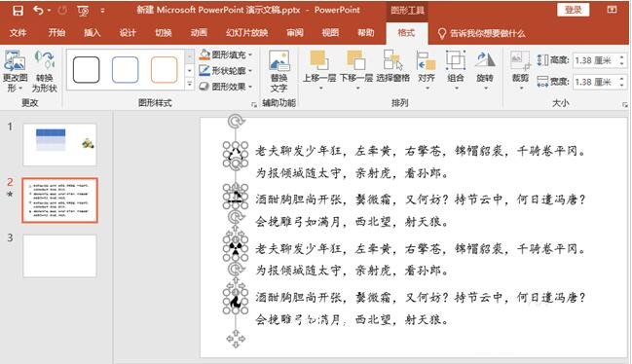Click the Redo icon in quick access

62,10
